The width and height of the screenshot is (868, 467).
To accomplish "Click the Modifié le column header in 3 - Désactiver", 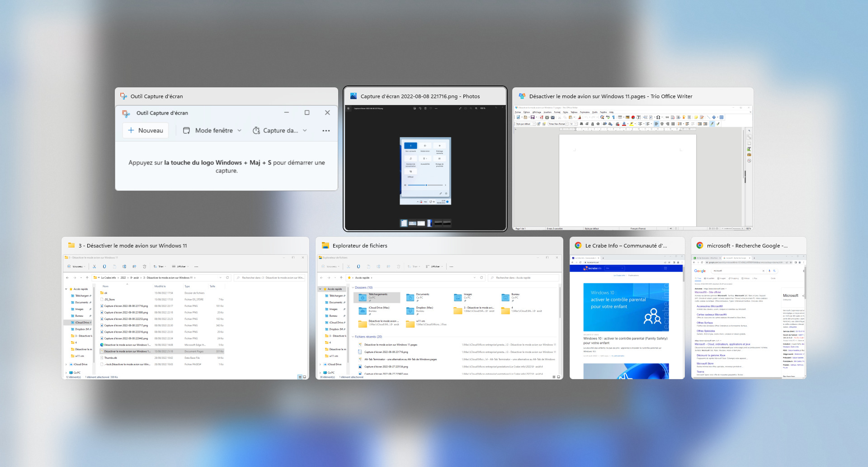I will [160, 286].
